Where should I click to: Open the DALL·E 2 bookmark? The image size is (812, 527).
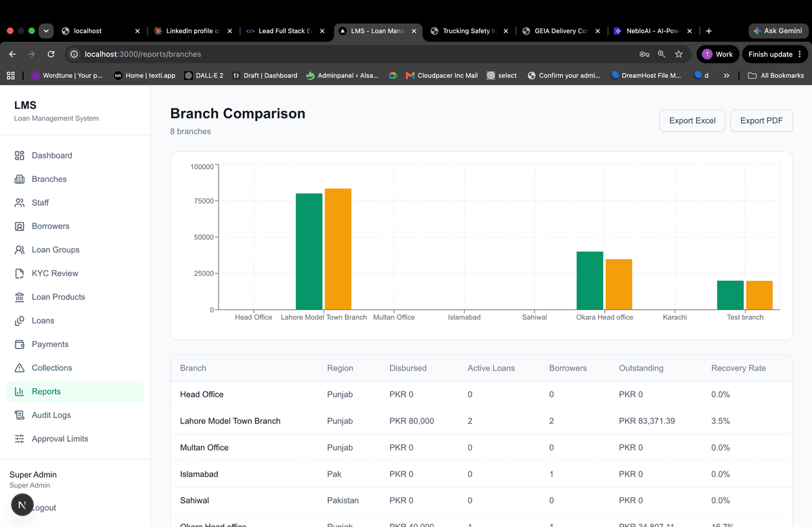click(x=204, y=76)
